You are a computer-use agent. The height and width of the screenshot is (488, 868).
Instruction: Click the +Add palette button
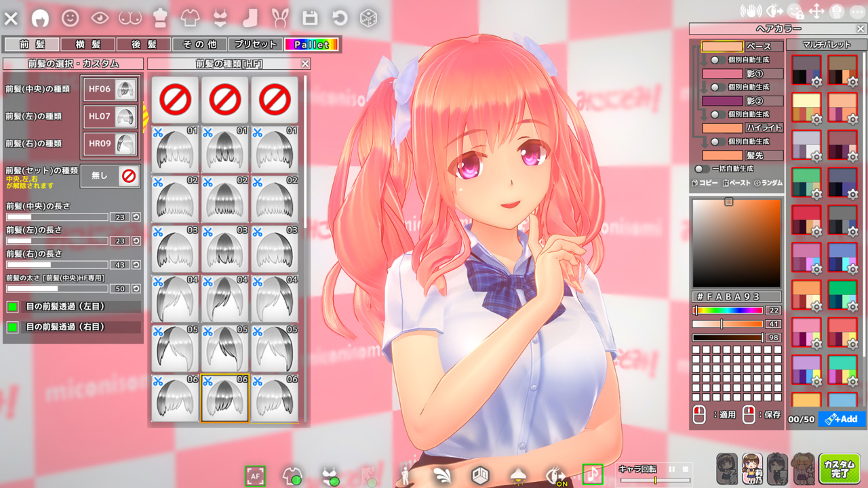coord(841,420)
